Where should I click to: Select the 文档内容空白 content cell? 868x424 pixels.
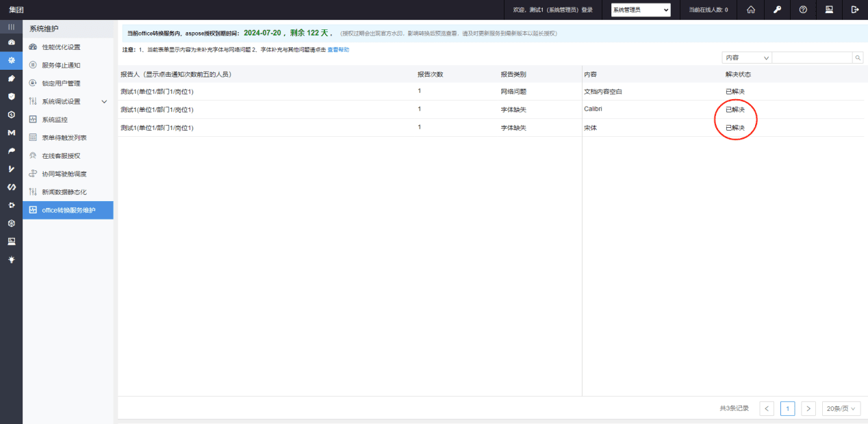tap(603, 92)
